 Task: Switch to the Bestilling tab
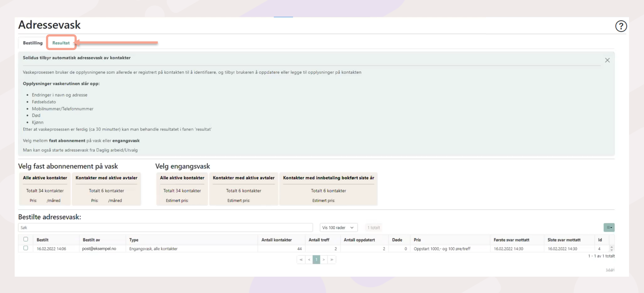33,43
